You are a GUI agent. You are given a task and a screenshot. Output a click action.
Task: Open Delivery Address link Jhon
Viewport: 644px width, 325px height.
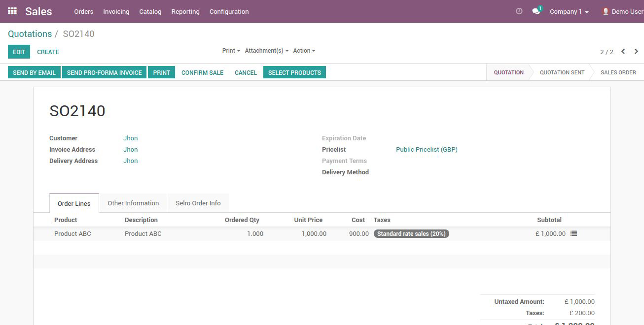(131, 161)
